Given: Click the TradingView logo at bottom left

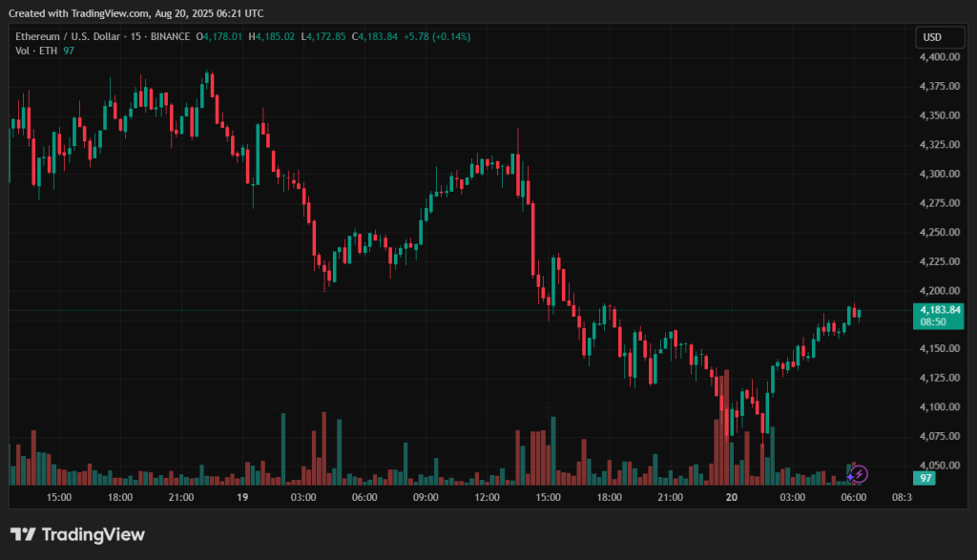Looking at the screenshot, I should (x=25, y=535).
